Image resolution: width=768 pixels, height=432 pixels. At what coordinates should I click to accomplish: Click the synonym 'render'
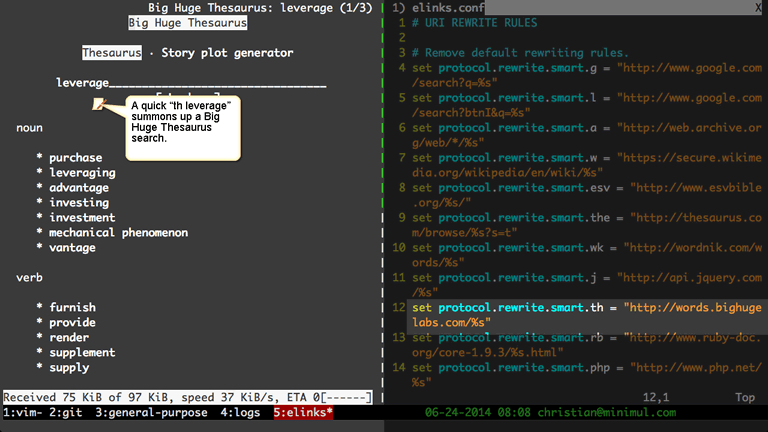(x=69, y=337)
